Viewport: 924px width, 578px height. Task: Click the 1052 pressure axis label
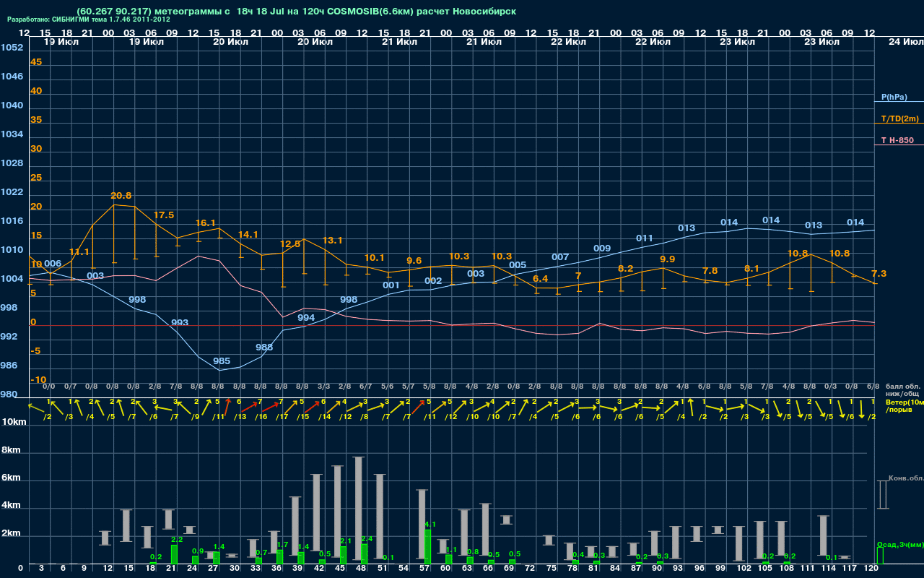(12, 48)
